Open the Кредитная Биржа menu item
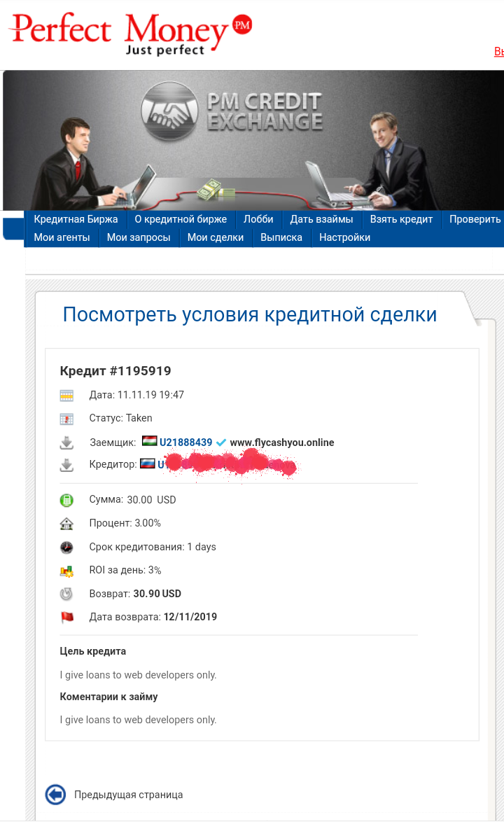The width and height of the screenshot is (504, 822). (x=76, y=219)
